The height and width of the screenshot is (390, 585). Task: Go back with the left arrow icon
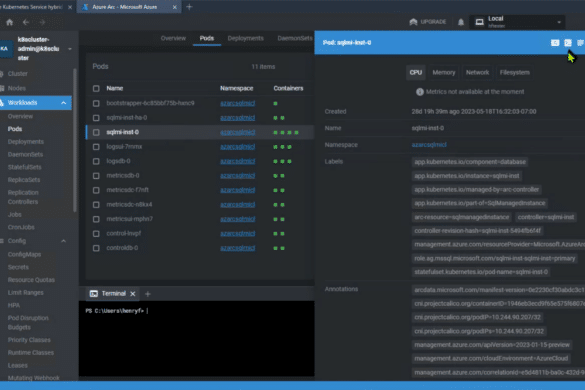(x=26, y=22)
